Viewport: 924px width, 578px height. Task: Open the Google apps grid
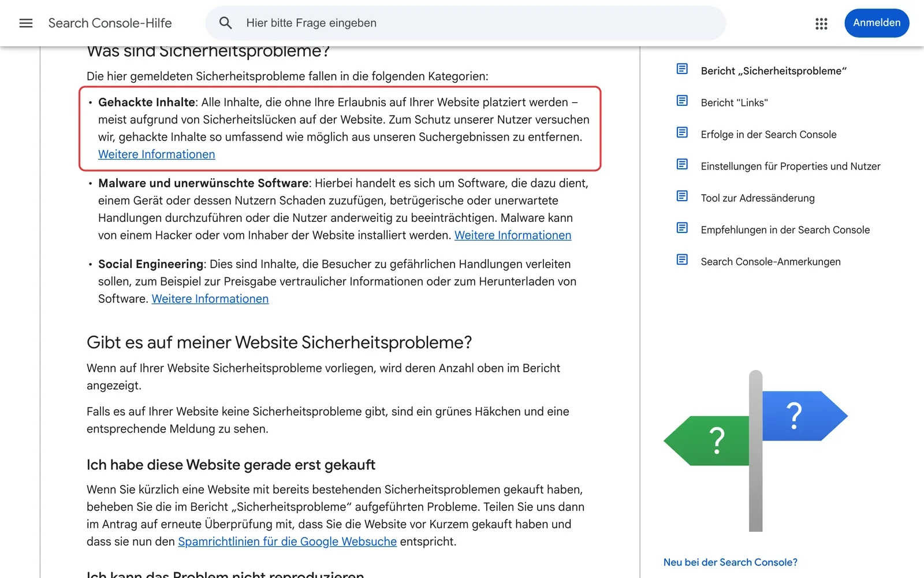pyautogui.click(x=821, y=23)
